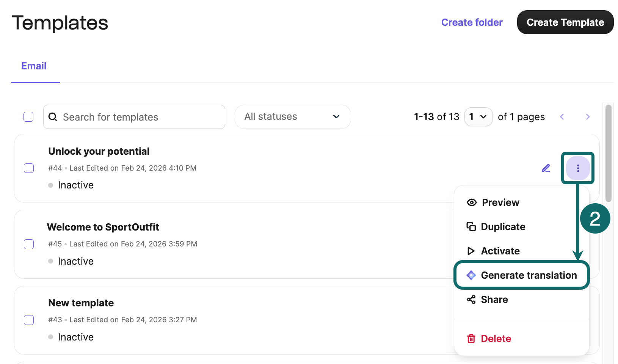Toggle the select-all templates checkbox
This screenshot has width=618, height=364.
(28, 117)
